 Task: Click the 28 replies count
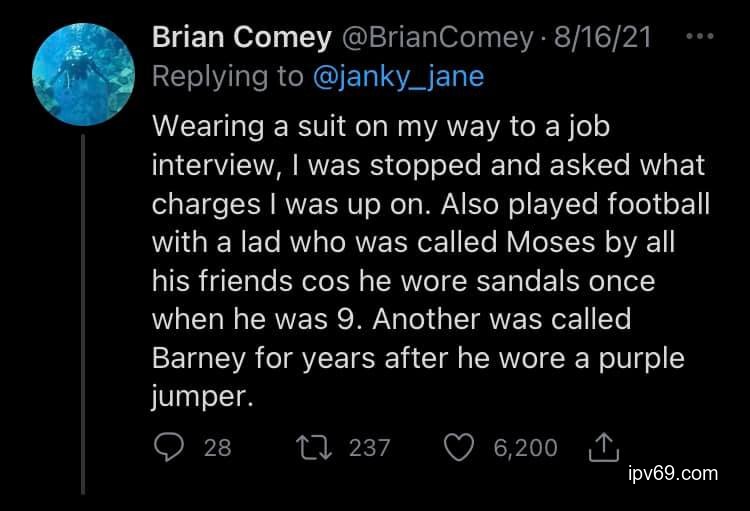tap(218, 448)
